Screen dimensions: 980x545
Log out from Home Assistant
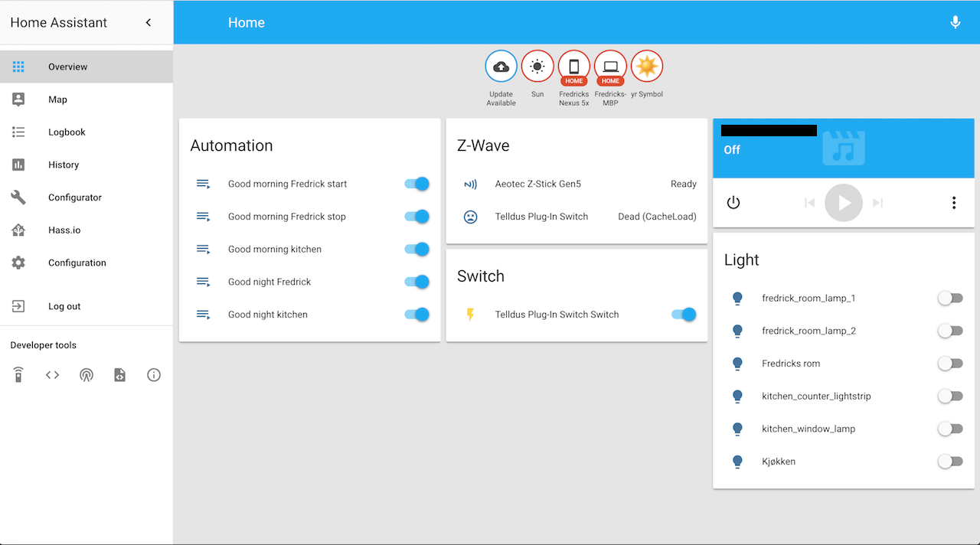[x=87, y=306]
